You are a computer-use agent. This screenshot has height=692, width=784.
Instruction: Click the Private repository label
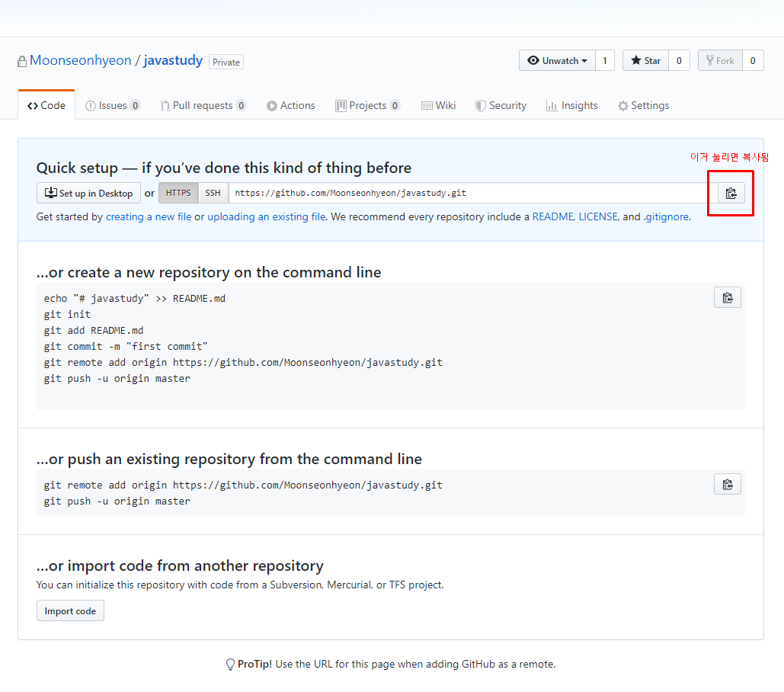pos(226,62)
